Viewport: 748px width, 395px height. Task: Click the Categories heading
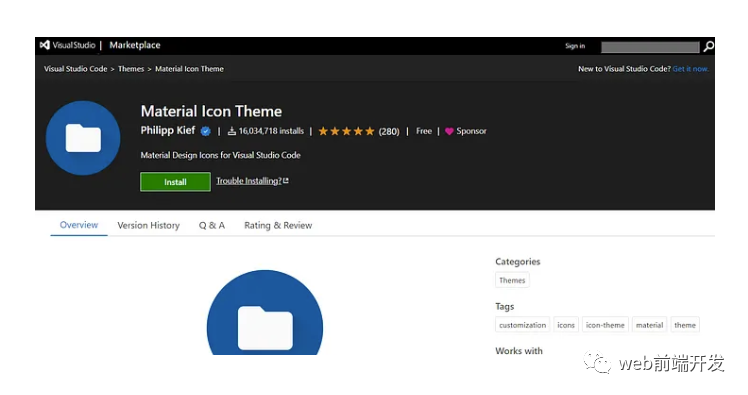pos(518,261)
